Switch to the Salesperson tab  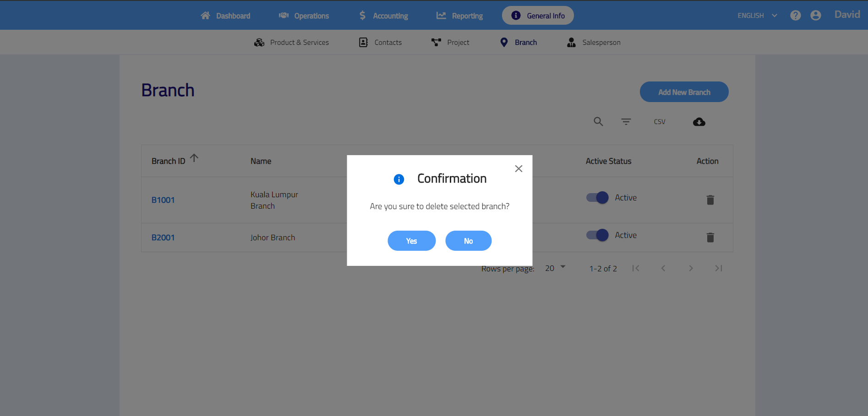594,43
